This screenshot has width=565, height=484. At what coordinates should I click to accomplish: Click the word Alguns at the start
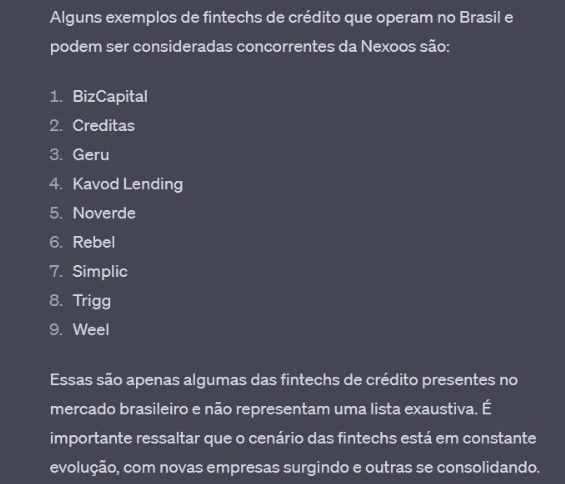pyautogui.click(x=76, y=17)
